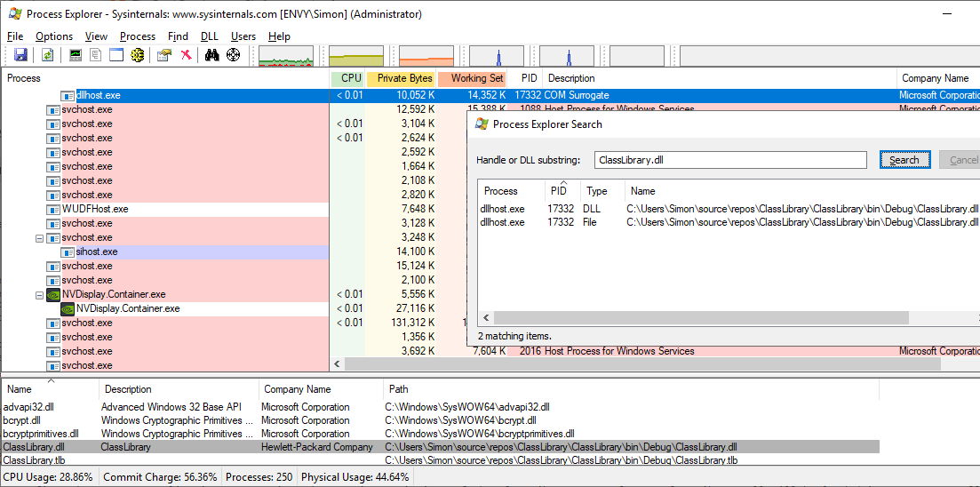Select the child NVDisplay.Container.exe process name
Screen dimensions: 980x487
pos(128,308)
